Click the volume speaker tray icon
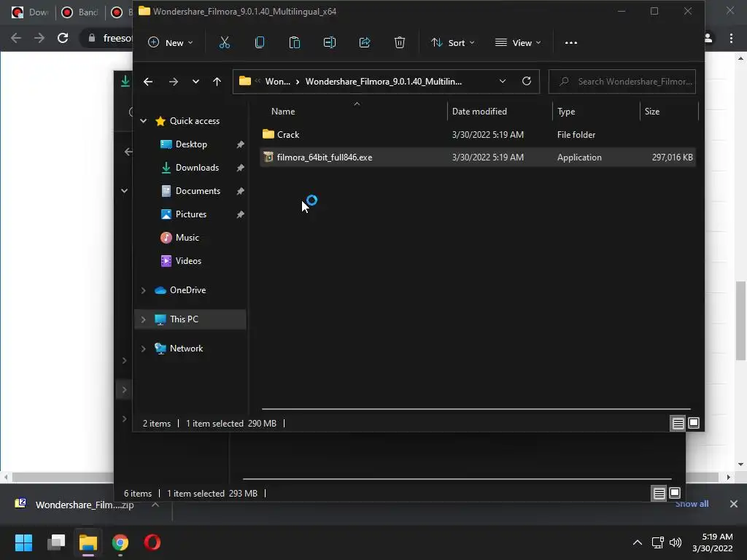Screen dimensions: 747x560 676,542
